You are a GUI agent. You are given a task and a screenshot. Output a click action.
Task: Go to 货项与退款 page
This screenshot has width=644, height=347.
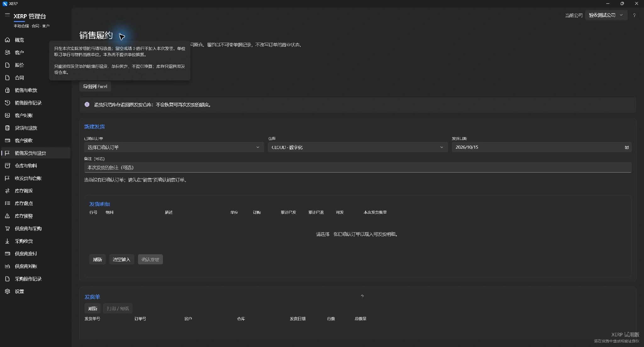click(35, 128)
